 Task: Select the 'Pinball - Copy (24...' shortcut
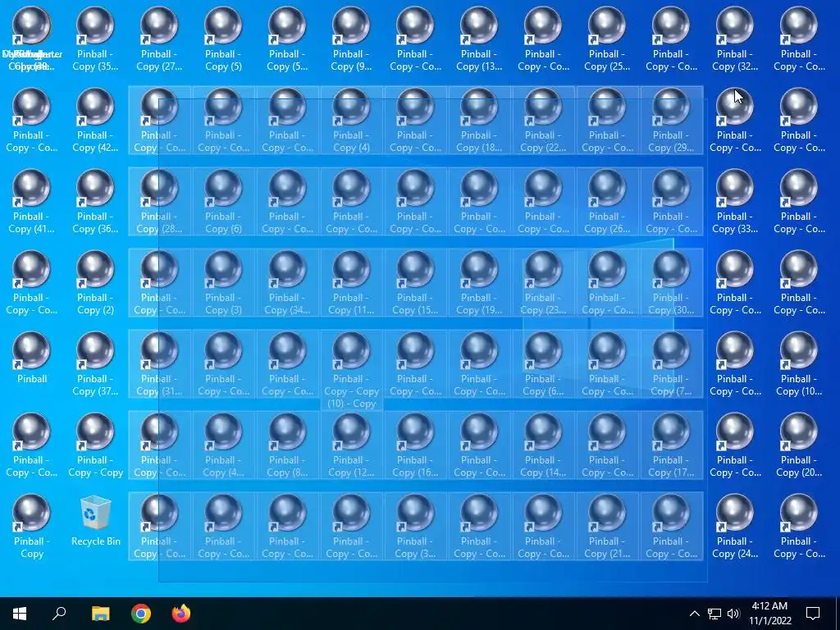(734, 526)
